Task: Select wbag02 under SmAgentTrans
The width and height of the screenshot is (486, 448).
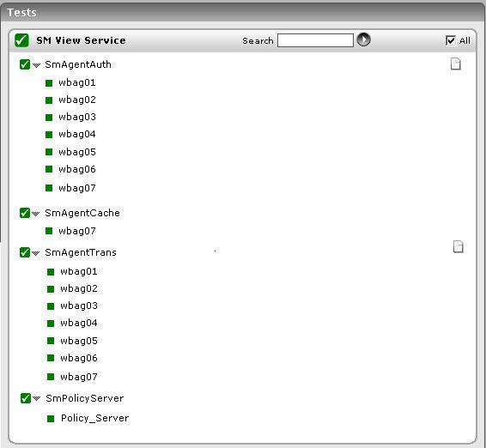Action: pos(79,288)
